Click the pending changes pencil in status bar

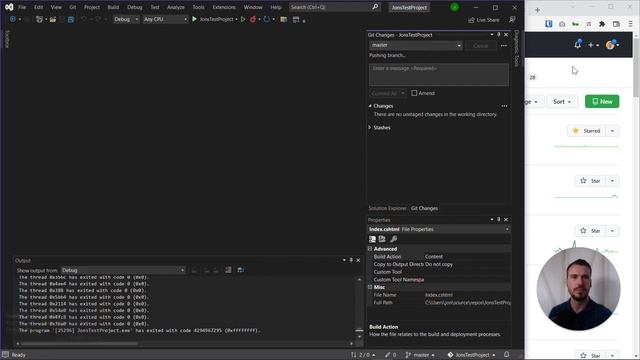pos(391,355)
